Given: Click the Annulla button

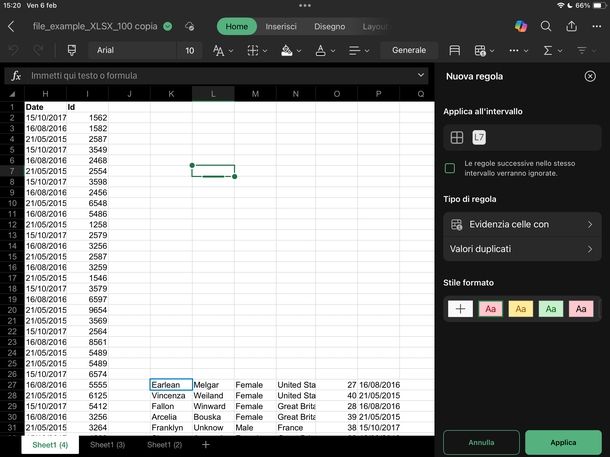Looking at the screenshot, I should 481,442.
